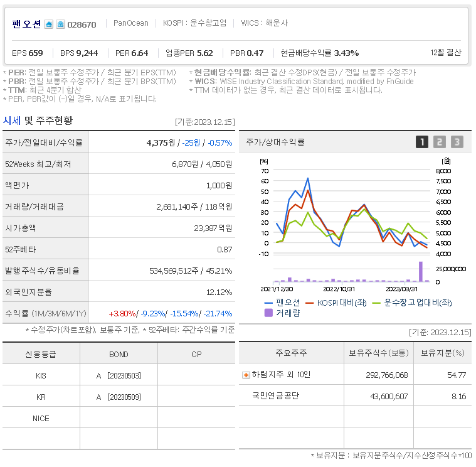Click the 2021/12/30 chart axis date
This screenshot has height=467, width=476.
click(277, 289)
